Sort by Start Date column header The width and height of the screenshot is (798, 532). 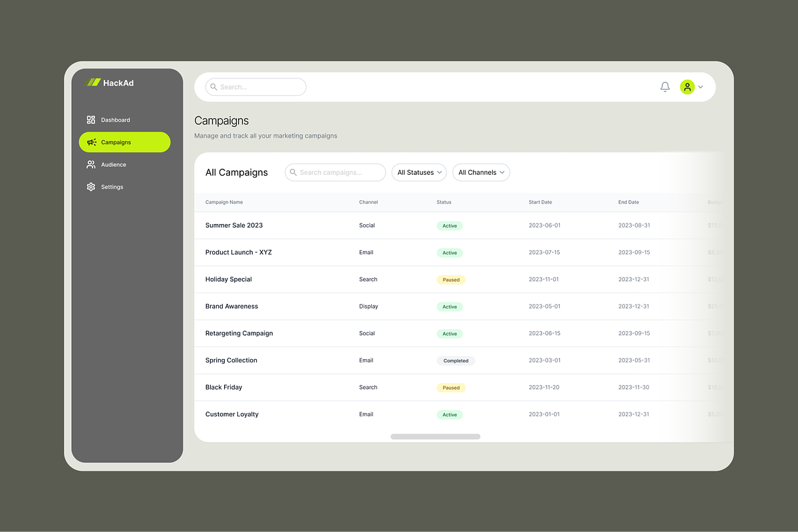point(540,202)
